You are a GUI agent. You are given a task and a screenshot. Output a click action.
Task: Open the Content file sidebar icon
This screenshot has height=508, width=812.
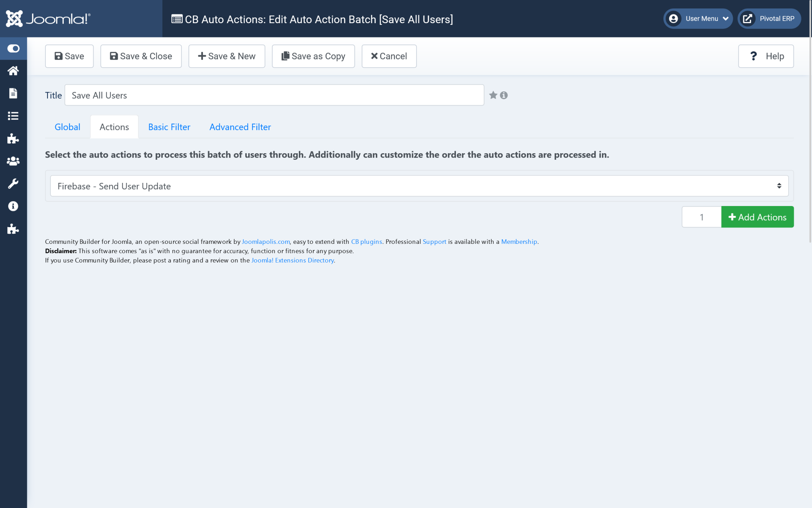(x=13, y=93)
